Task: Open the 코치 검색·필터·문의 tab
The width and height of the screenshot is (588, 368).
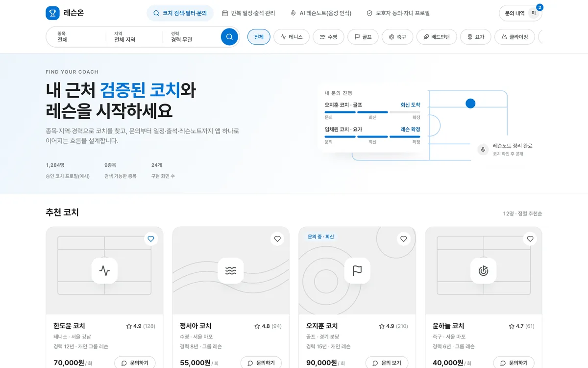Action: 180,13
